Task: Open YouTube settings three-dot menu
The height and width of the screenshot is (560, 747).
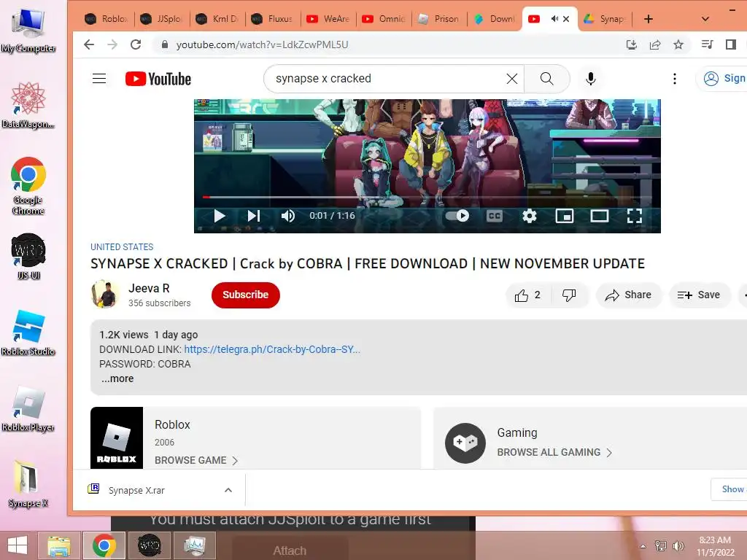Action: tap(675, 79)
